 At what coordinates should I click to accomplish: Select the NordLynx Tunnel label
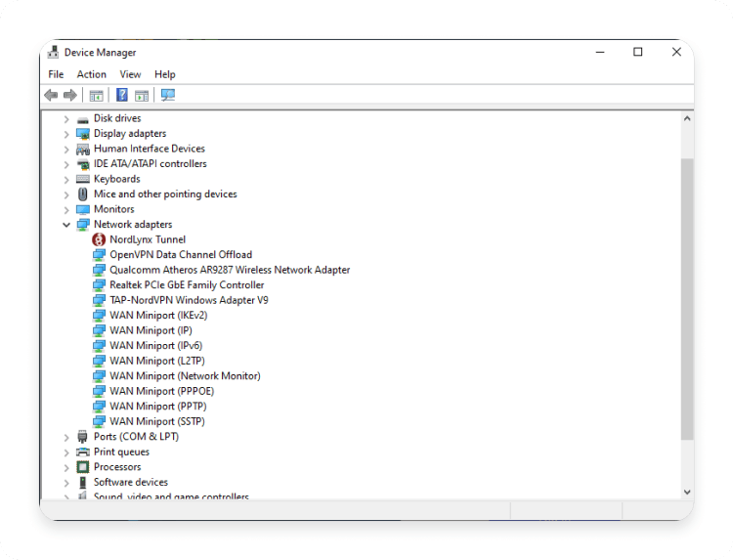148,239
